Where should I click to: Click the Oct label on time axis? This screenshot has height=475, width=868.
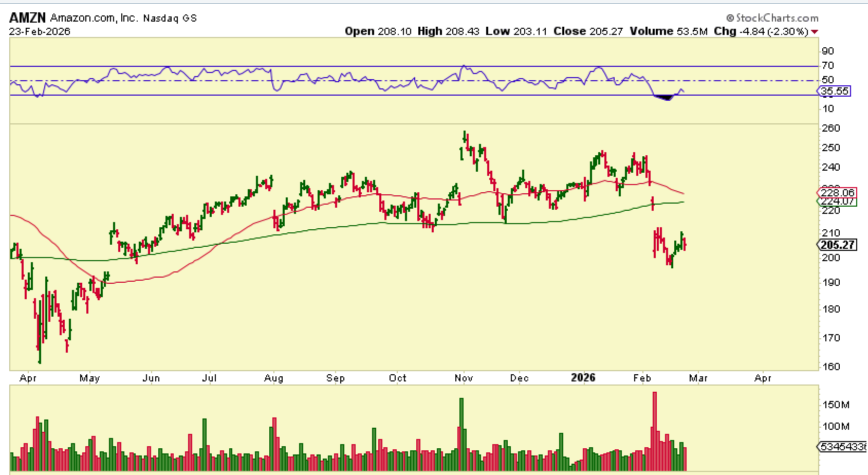pos(398,378)
